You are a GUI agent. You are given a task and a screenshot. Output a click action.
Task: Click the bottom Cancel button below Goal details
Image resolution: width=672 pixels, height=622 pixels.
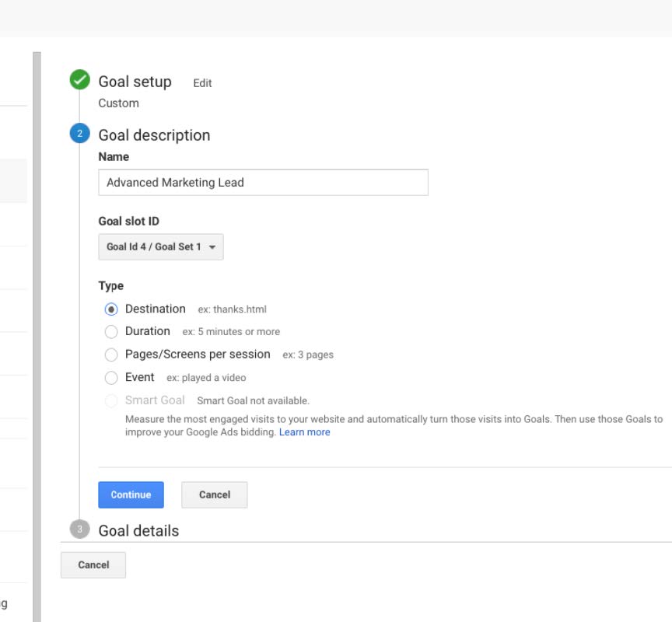point(93,565)
